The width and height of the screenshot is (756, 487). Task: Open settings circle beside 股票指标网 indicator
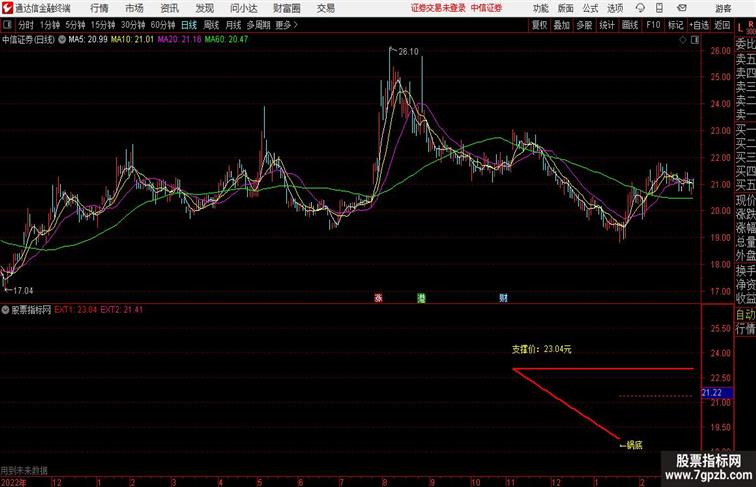[5, 310]
